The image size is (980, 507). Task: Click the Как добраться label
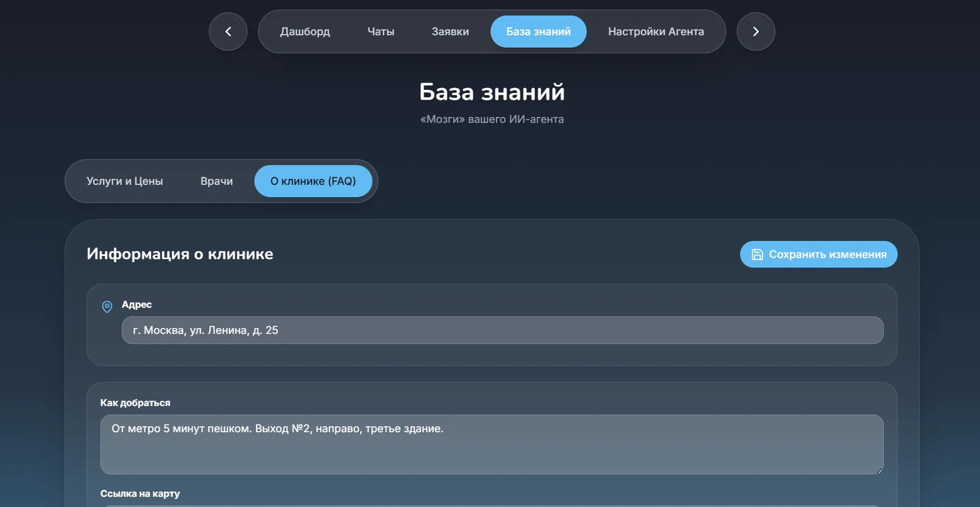click(x=135, y=403)
